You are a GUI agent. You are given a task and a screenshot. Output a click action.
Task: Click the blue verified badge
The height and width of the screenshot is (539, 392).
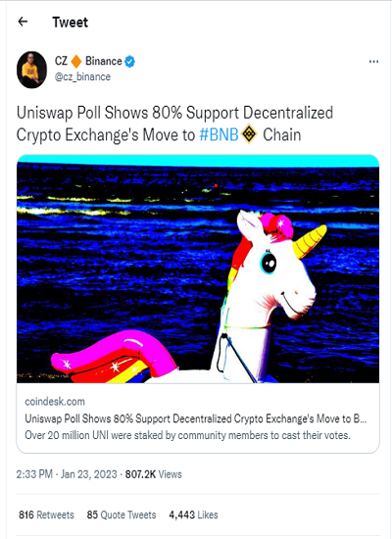(129, 62)
